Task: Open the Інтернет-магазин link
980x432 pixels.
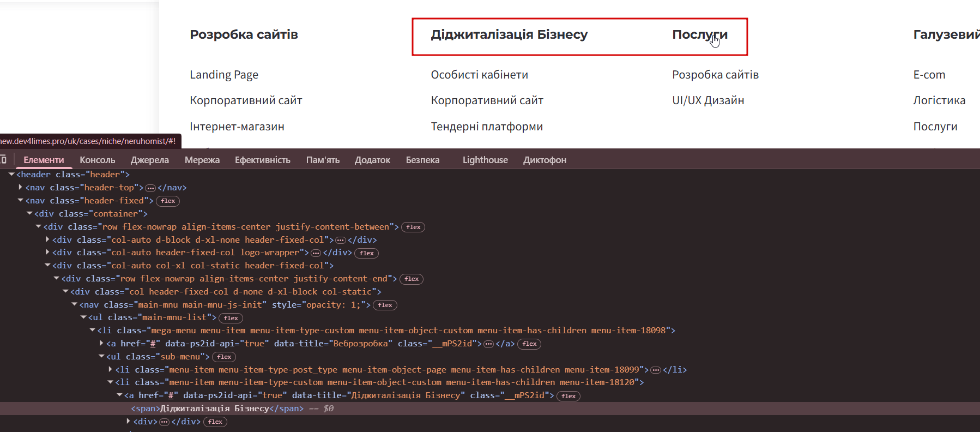Action: [x=237, y=127]
